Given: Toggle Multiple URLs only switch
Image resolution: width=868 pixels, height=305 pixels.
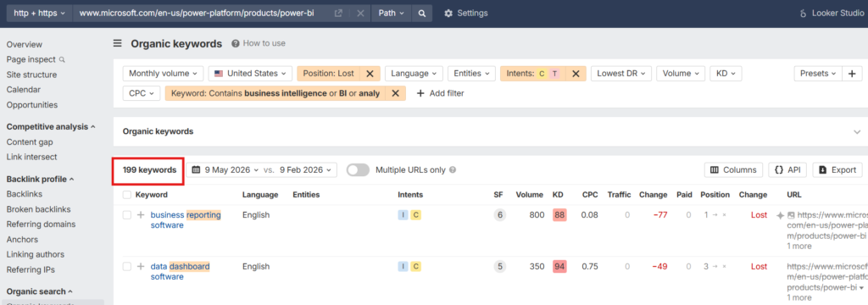Looking at the screenshot, I should (359, 170).
